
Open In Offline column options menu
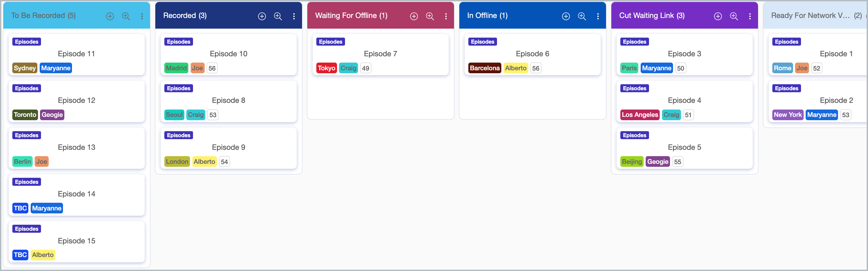coord(598,16)
